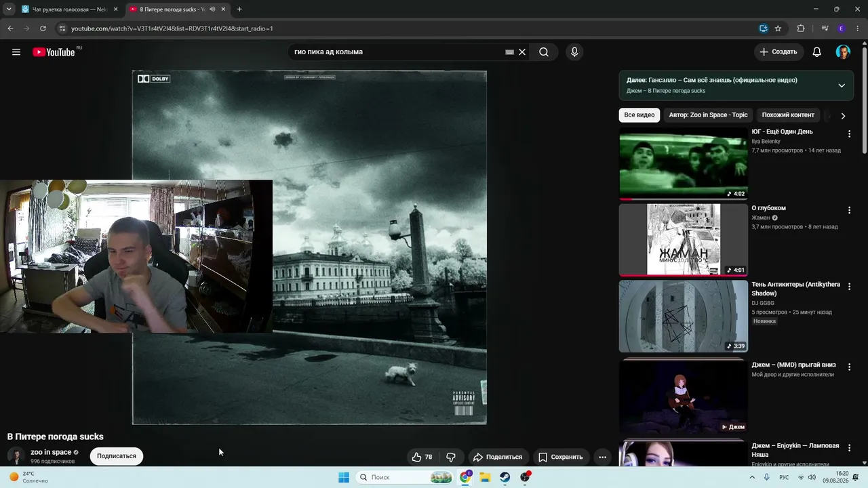The height and width of the screenshot is (488, 868).
Task: Like the video with thumbs up
Action: (422, 457)
